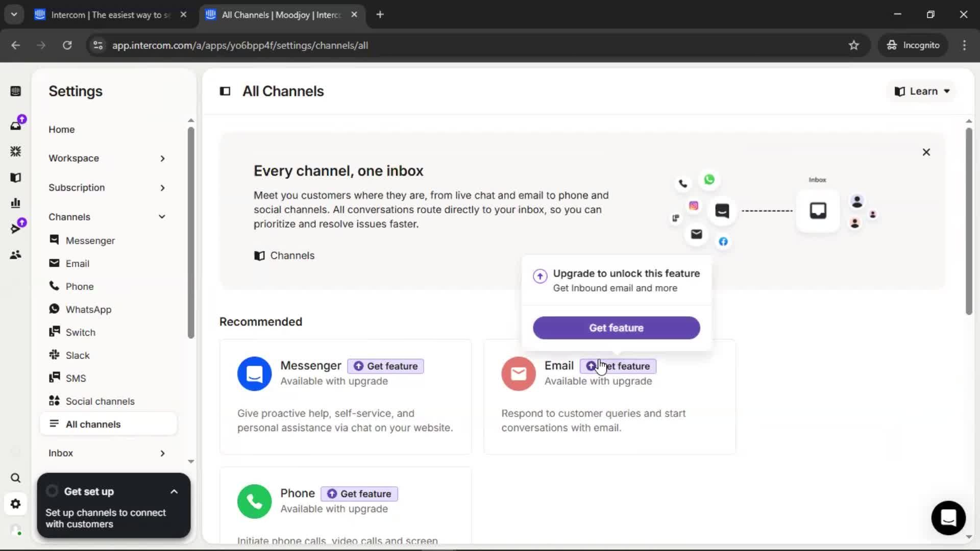Go back to previous page
Screen dimensions: 980x551
[15, 45]
